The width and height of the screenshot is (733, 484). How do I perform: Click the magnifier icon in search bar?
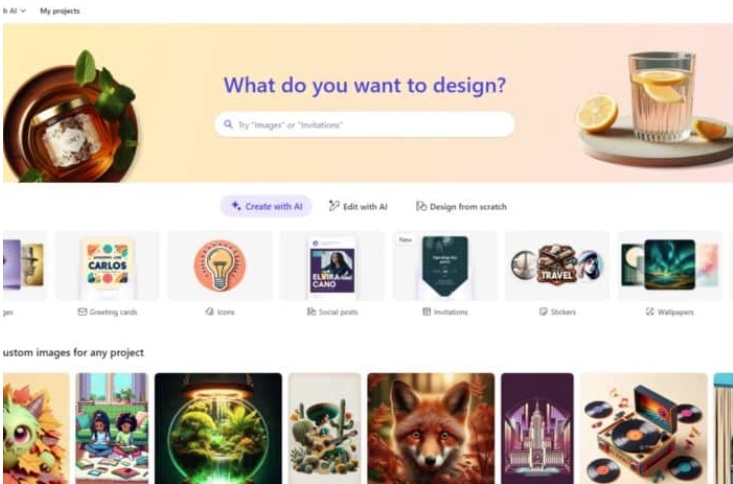pyautogui.click(x=228, y=124)
